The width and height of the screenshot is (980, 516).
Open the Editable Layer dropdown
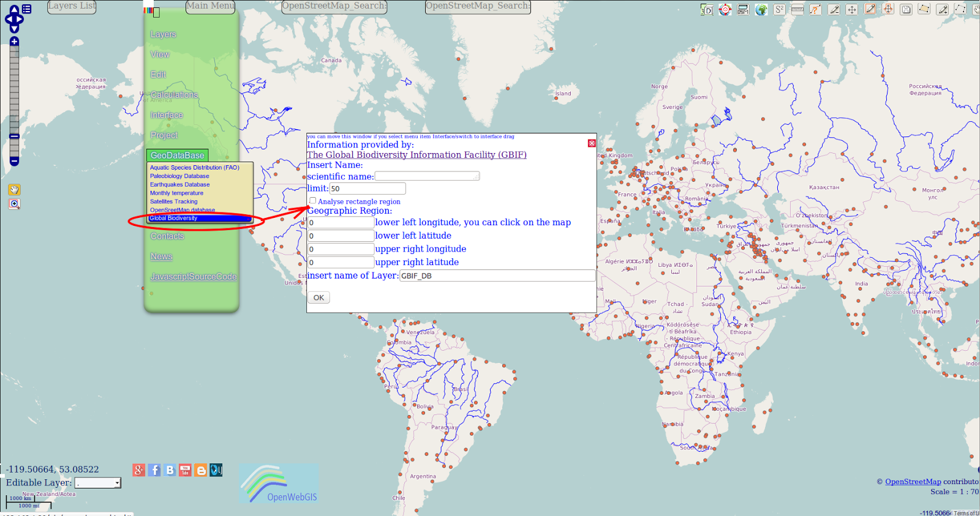pos(98,483)
